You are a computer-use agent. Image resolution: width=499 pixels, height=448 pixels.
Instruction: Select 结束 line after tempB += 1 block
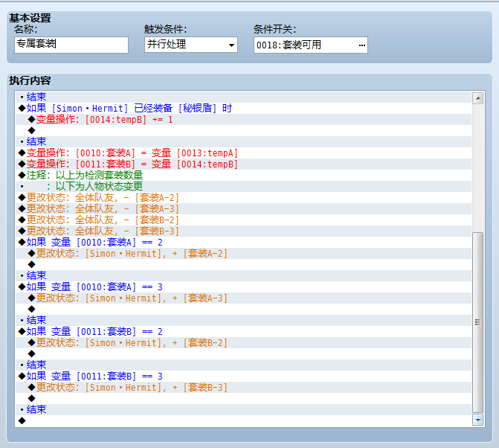tap(243, 141)
